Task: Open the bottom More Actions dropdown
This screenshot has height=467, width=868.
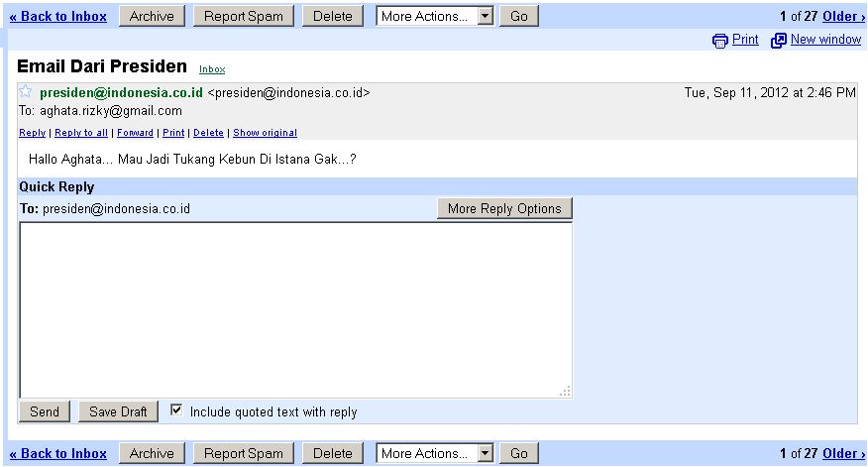Action: click(435, 453)
